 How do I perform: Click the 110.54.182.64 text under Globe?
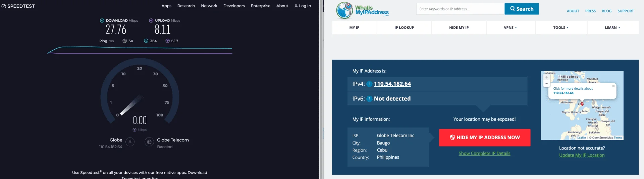click(111, 147)
